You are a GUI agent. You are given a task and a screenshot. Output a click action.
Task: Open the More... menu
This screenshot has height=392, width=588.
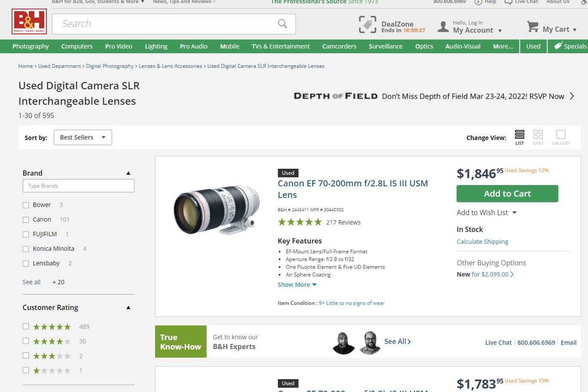point(503,46)
